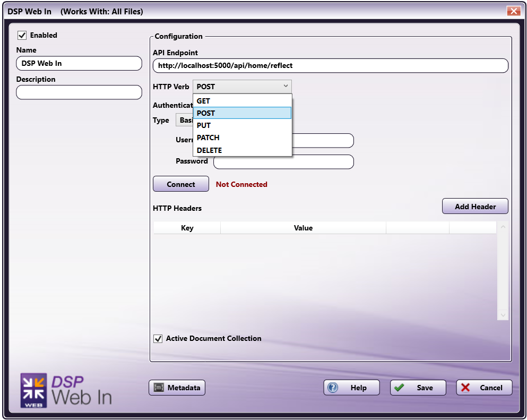Open the authentication Type dropdown
527x420 pixels.
[184, 120]
